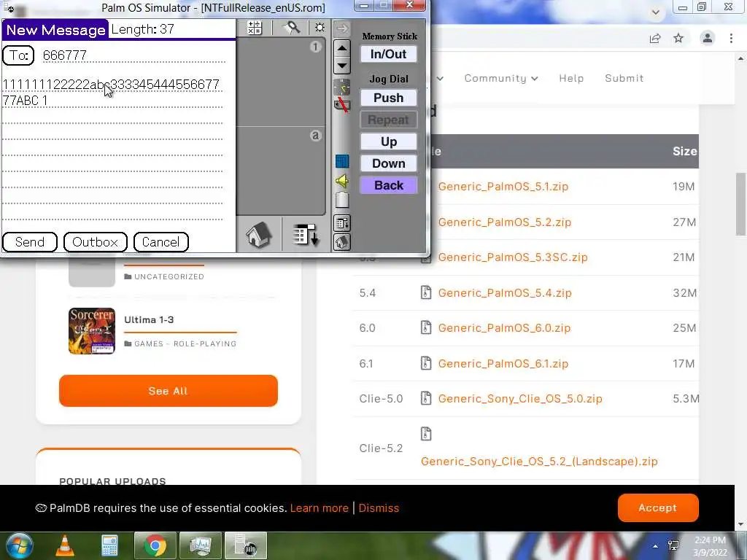Click the recipient number field 666777
Viewport: 747px width, 560px height.
[x=133, y=55]
